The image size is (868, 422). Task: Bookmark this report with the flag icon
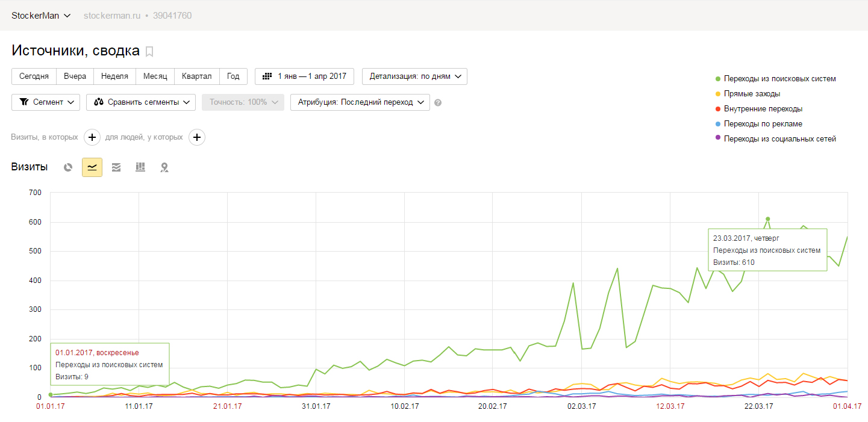[149, 51]
